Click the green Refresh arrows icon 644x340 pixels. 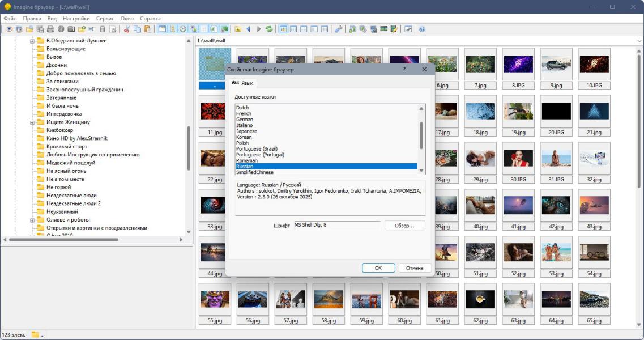click(x=269, y=29)
